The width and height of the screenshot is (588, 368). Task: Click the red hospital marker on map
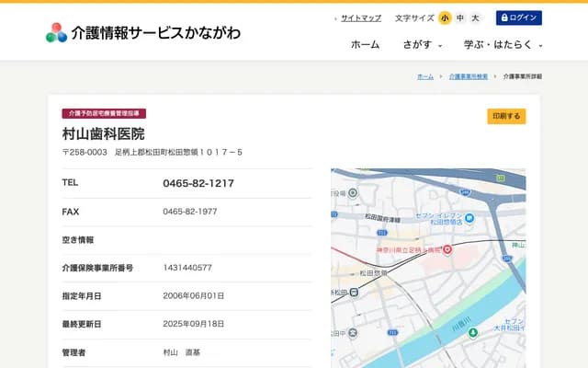[447, 249]
